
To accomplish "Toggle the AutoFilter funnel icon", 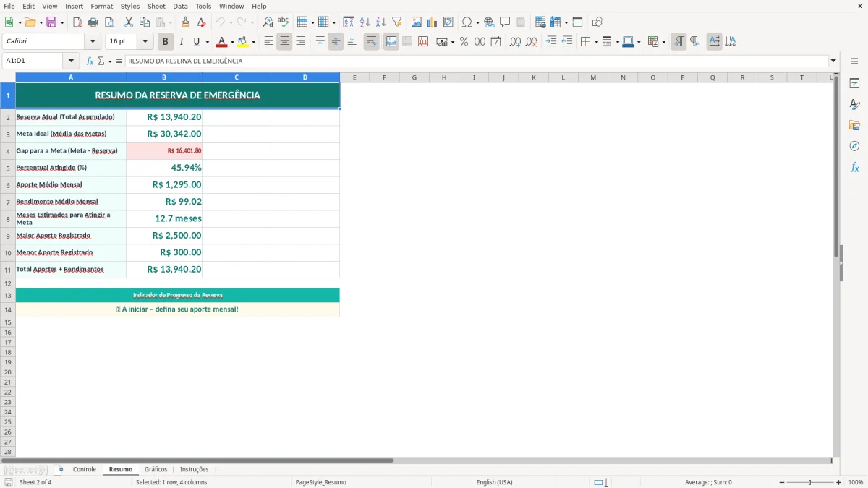I will pyautogui.click(x=396, y=22).
